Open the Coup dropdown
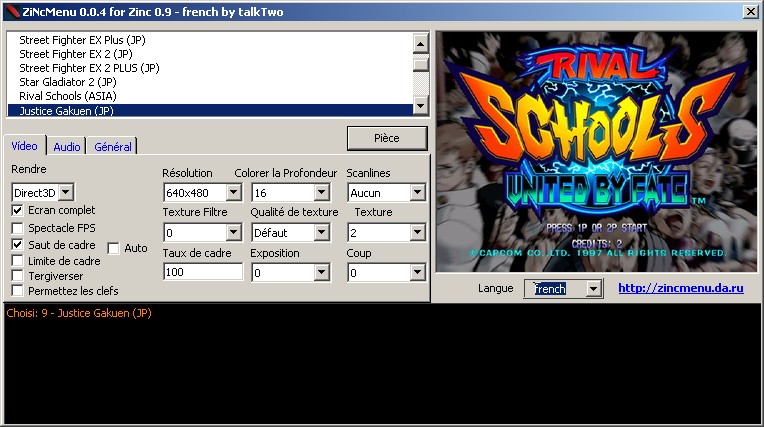The height and width of the screenshot is (427, 764). 418,272
